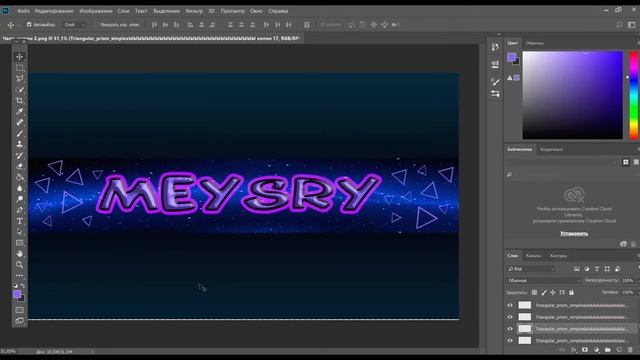640x360 pixels.
Task: Hide the second Triangular_prism layer
Action: (510, 317)
